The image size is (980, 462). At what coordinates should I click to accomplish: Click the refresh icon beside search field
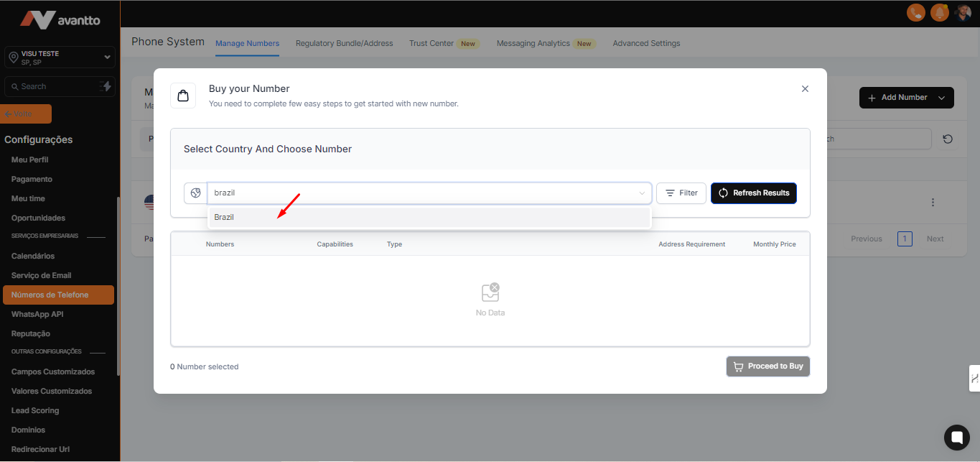tap(948, 139)
